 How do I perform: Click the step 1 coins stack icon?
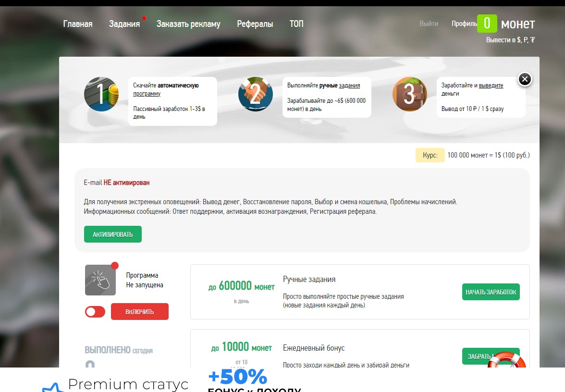point(101,94)
